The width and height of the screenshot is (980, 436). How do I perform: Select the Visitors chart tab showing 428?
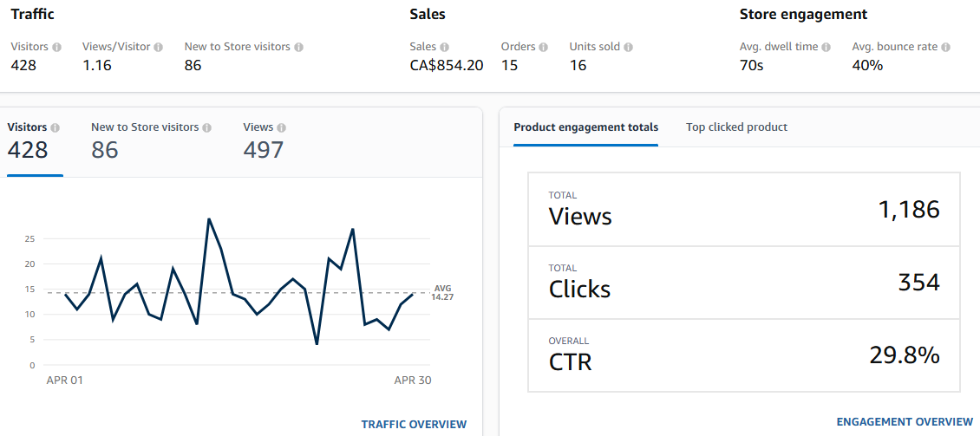coord(35,141)
